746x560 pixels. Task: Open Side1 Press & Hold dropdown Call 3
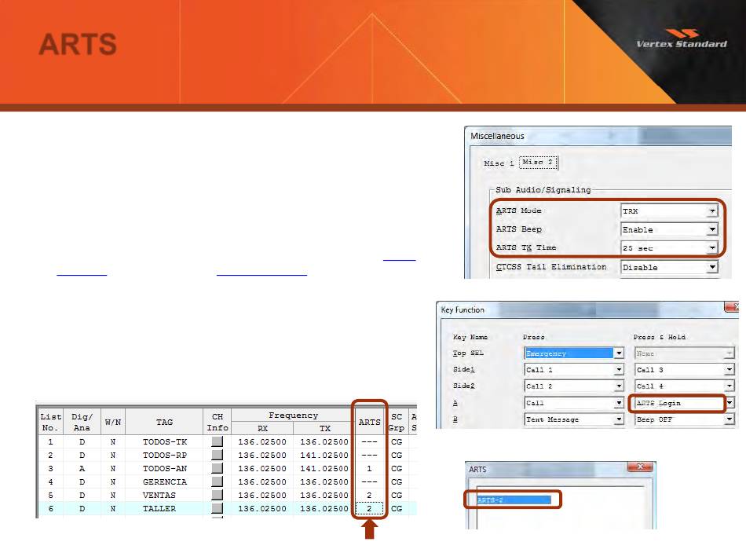(684, 370)
